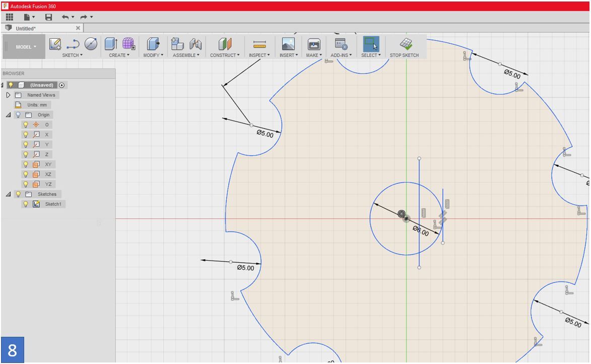The image size is (591, 364).
Task: Select the XZ plane tree item
Action: (48, 174)
